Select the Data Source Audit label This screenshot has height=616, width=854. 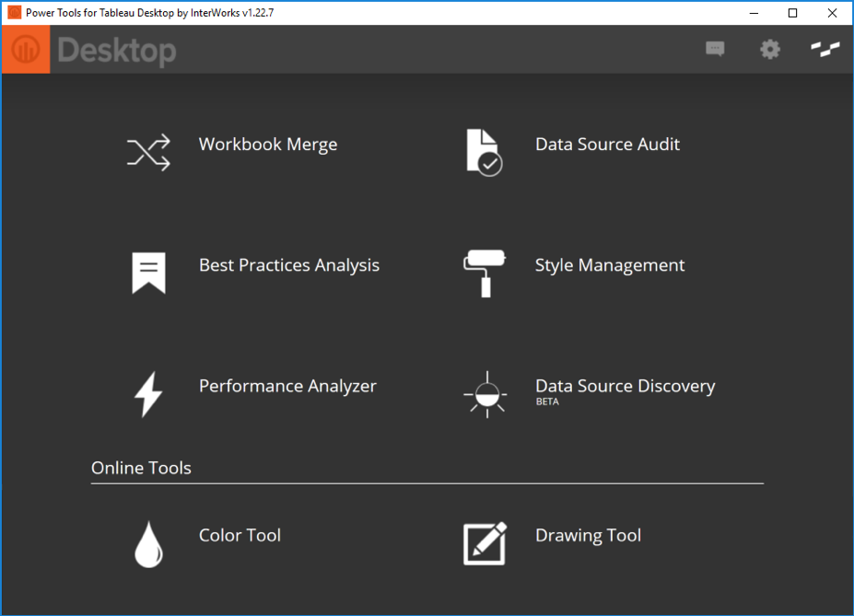pos(607,145)
